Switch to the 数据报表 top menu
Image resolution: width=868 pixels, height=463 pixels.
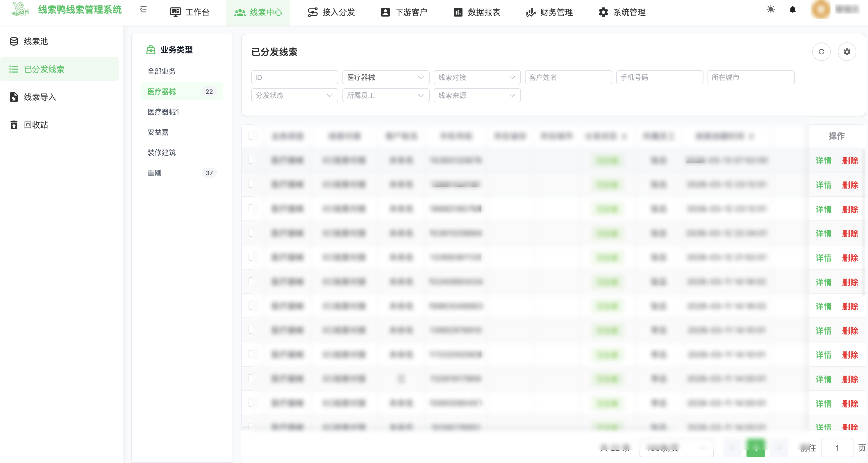[476, 12]
